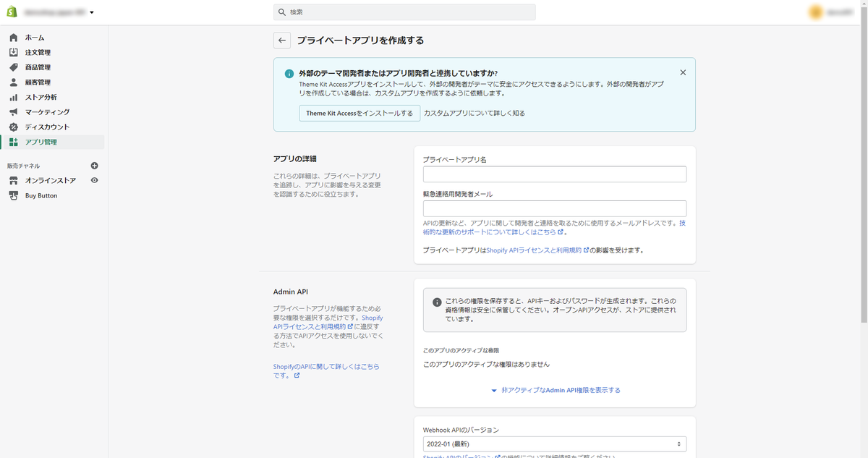Click Theme Kit Accessをインストールする button

[359, 113]
